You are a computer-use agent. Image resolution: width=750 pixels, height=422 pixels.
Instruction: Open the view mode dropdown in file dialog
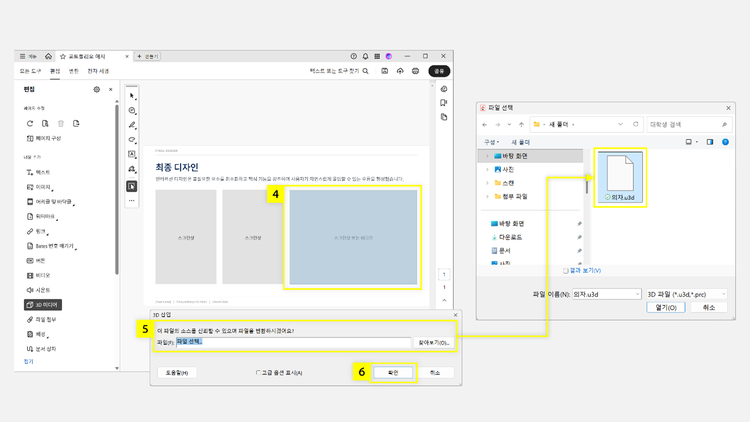click(696, 142)
